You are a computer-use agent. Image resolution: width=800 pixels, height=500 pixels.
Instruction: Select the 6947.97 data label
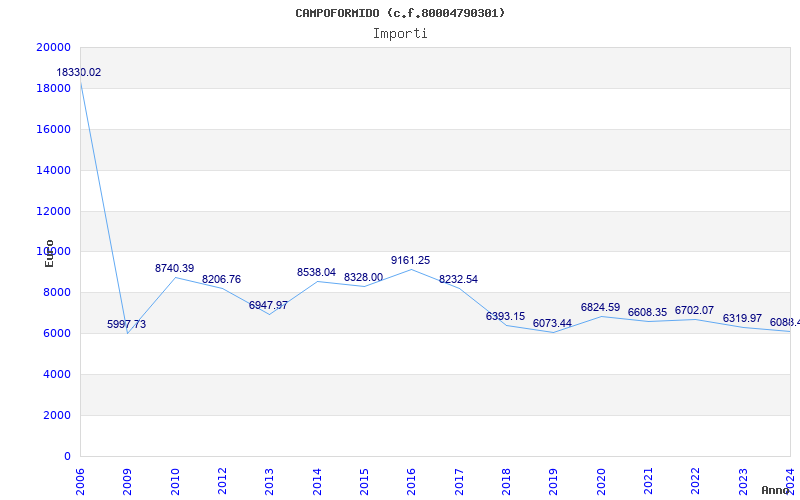[x=268, y=306]
